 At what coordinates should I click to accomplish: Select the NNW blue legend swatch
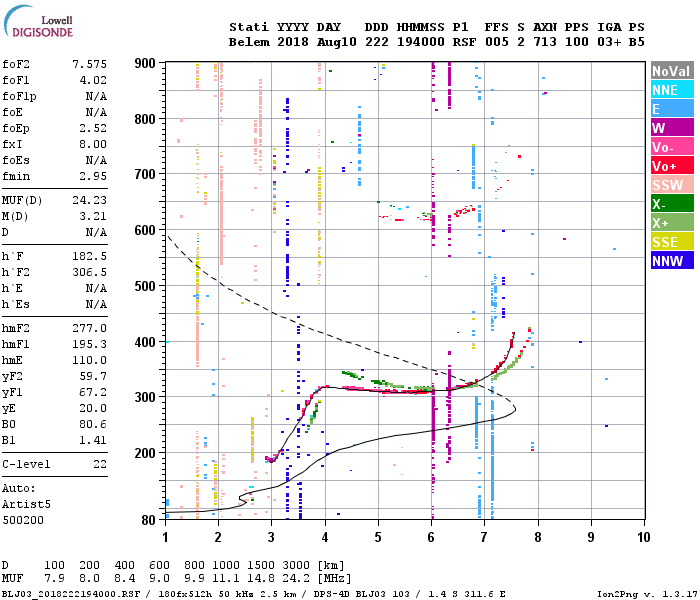pos(672,261)
